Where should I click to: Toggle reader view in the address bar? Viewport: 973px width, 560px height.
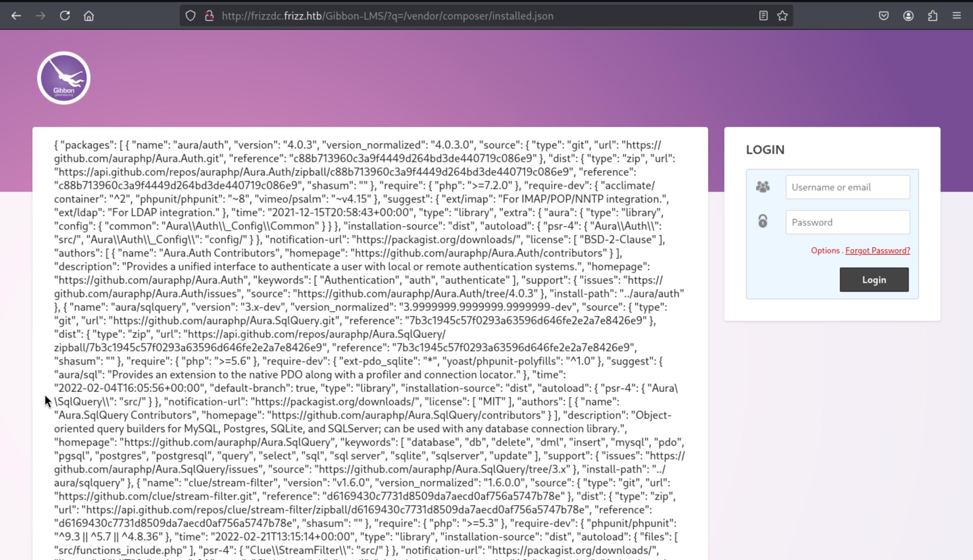click(763, 16)
